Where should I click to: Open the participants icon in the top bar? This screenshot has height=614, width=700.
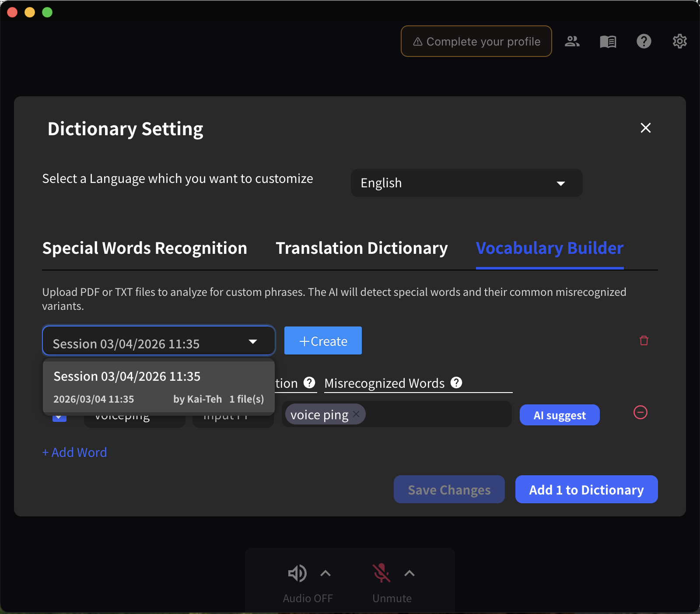coord(572,41)
